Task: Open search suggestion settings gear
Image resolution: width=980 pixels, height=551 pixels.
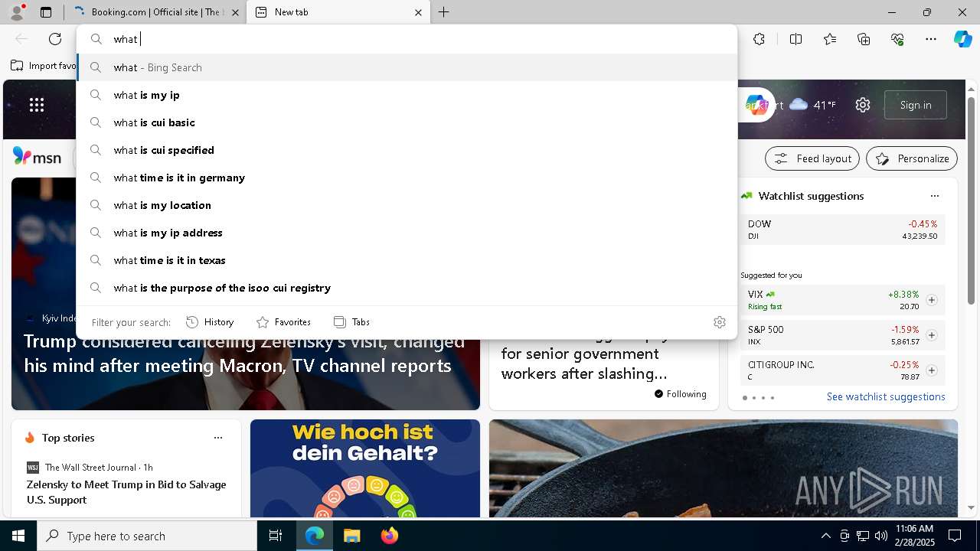Action: (x=719, y=322)
